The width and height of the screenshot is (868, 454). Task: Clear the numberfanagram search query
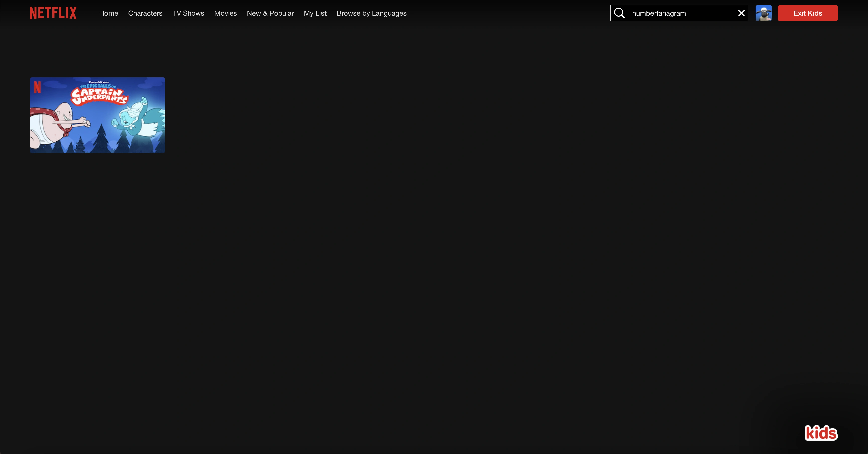741,13
